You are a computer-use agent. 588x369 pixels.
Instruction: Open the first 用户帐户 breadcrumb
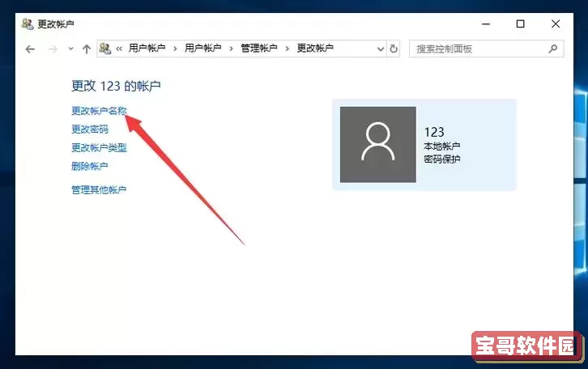pos(147,49)
